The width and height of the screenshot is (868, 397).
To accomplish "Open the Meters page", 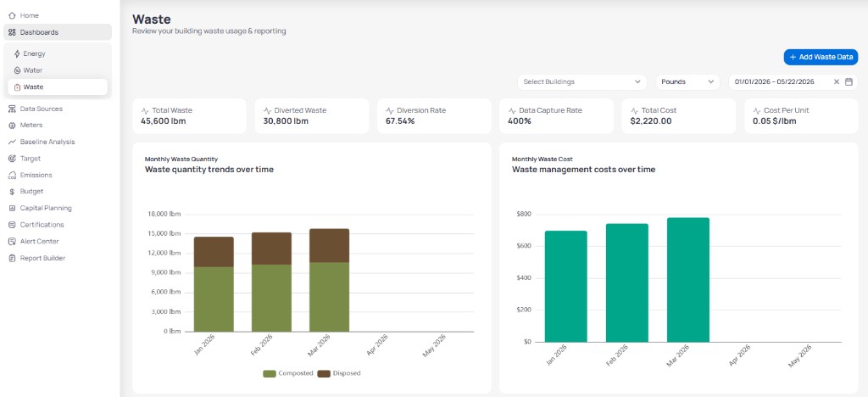I will [58, 126].
